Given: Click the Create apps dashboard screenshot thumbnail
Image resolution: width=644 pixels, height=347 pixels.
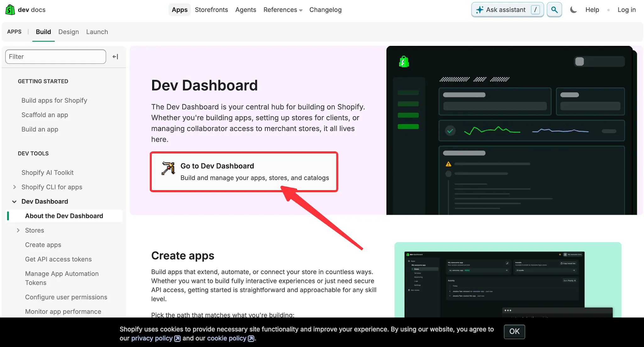Looking at the screenshot, I should [x=508, y=280].
